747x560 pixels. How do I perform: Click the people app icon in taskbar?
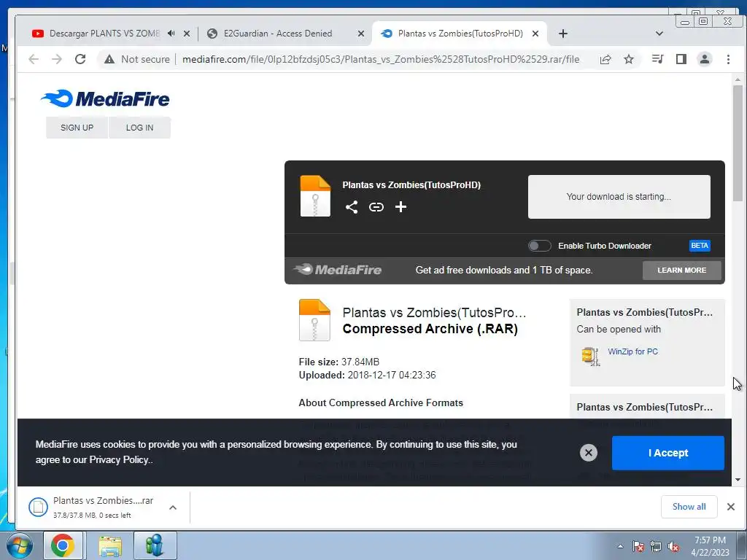155,545
